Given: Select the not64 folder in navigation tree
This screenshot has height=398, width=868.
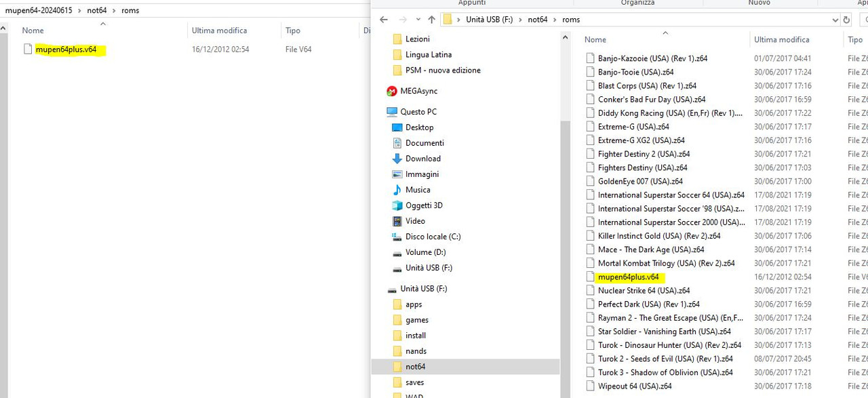Looking at the screenshot, I should pyautogui.click(x=465, y=367).
